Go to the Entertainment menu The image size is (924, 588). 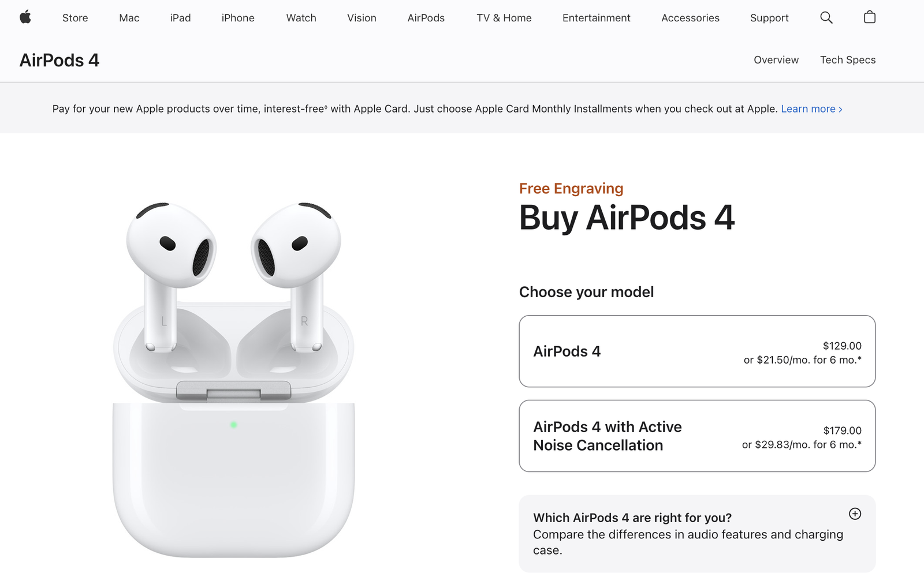[597, 18]
